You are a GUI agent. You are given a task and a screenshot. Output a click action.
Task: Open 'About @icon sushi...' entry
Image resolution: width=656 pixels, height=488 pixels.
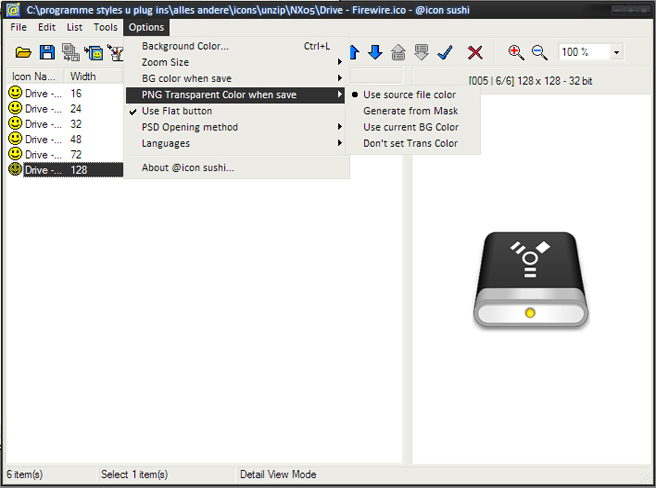pos(235,168)
